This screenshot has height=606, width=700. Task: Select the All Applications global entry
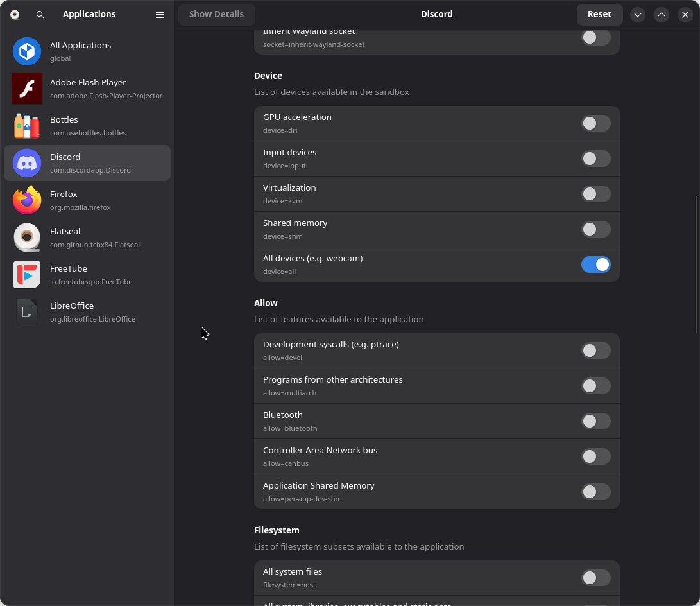tap(87, 51)
